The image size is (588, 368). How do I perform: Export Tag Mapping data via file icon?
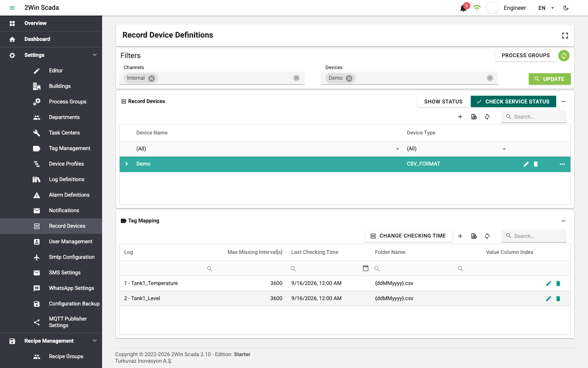click(474, 236)
